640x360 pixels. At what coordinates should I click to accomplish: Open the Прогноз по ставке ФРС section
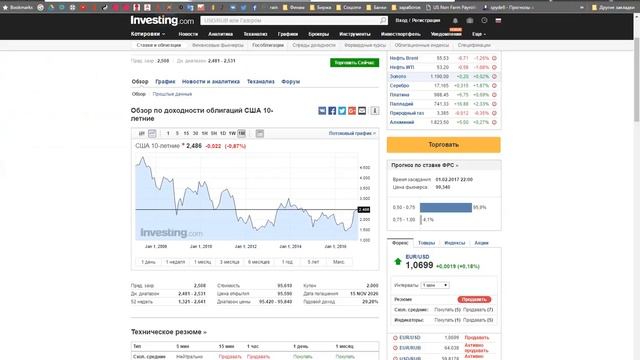coord(424,165)
